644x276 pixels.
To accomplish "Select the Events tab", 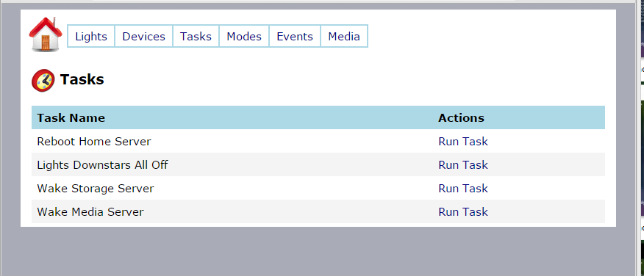I will click(x=295, y=37).
